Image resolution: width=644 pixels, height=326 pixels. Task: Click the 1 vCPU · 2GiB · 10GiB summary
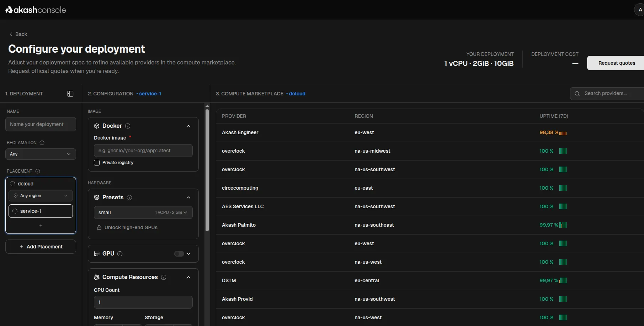coord(479,63)
